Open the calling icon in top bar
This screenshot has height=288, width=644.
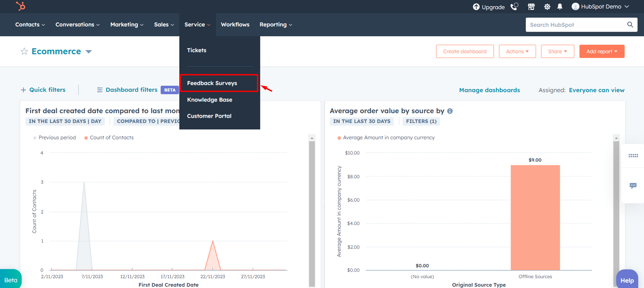click(x=514, y=6)
